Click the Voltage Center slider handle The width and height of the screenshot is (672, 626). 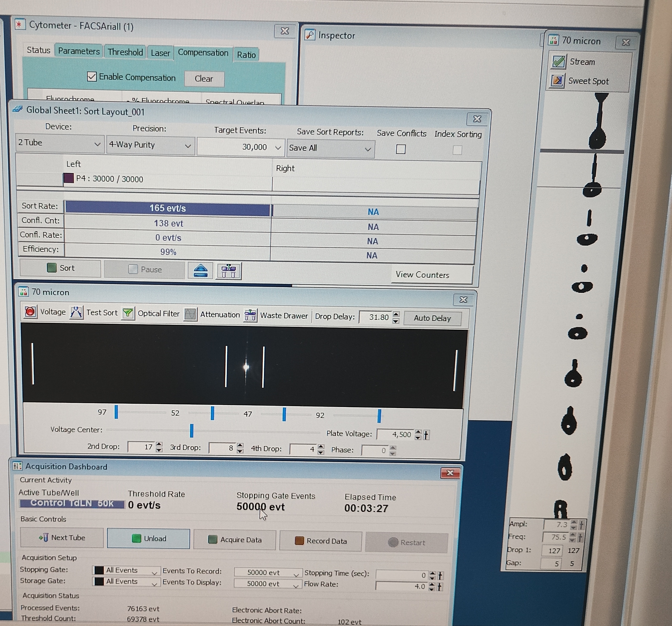point(192,430)
